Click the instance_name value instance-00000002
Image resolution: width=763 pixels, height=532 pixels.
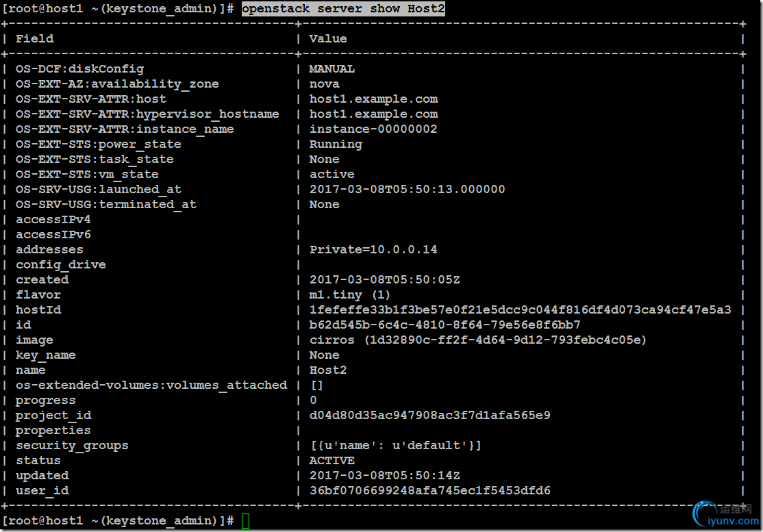pyautogui.click(x=373, y=129)
